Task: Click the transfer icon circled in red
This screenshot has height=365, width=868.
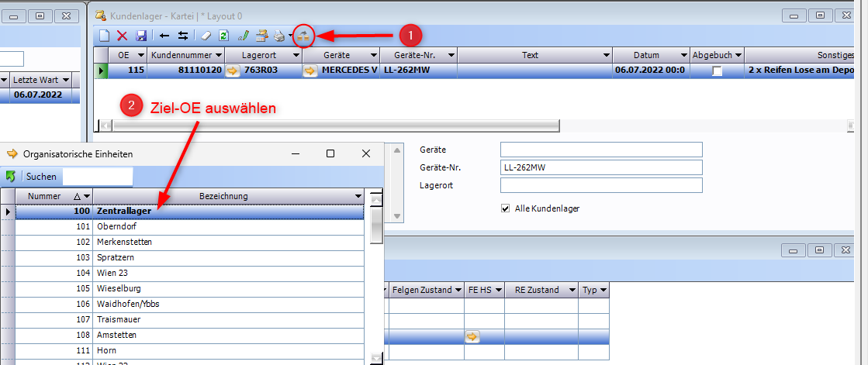Action: [x=303, y=35]
